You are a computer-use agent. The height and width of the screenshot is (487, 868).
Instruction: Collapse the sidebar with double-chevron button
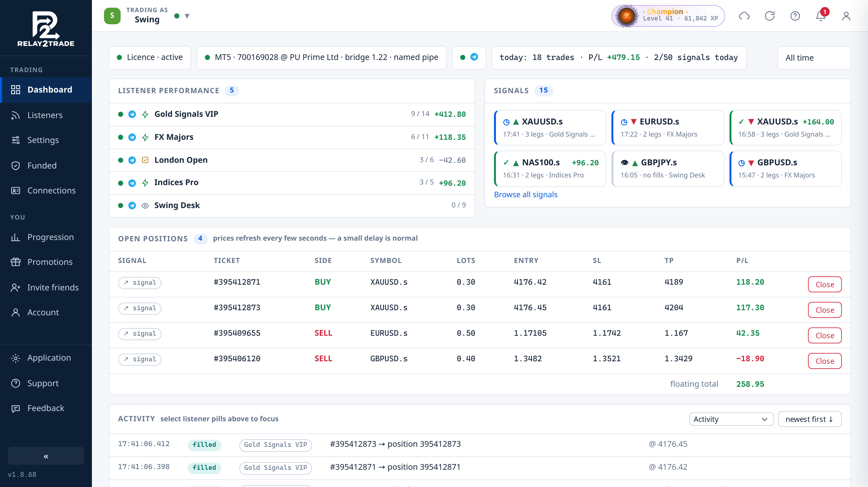point(46,456)
